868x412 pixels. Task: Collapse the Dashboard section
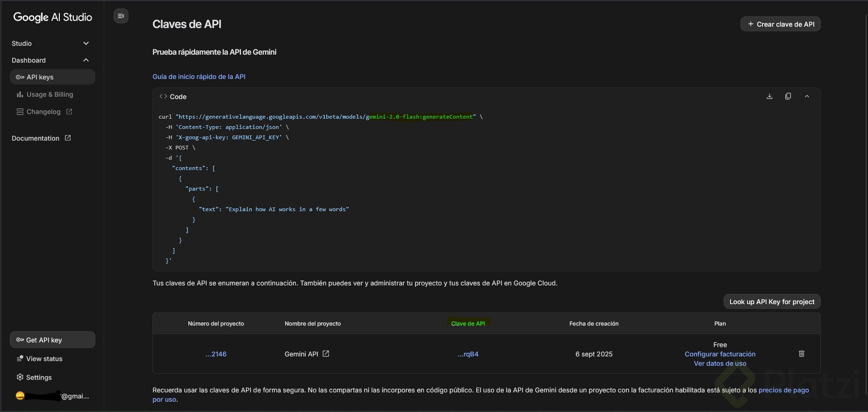point(50,60)
